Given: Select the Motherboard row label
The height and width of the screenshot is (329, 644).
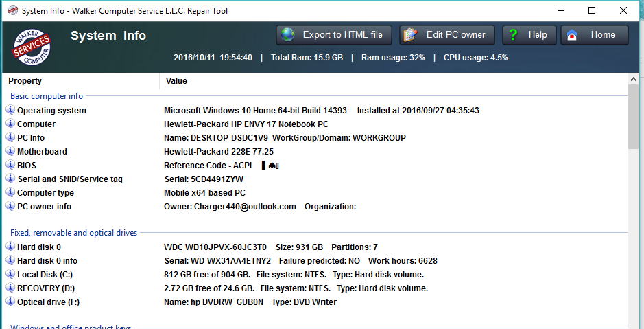Looking at the screenshot, I should [42, 151].
